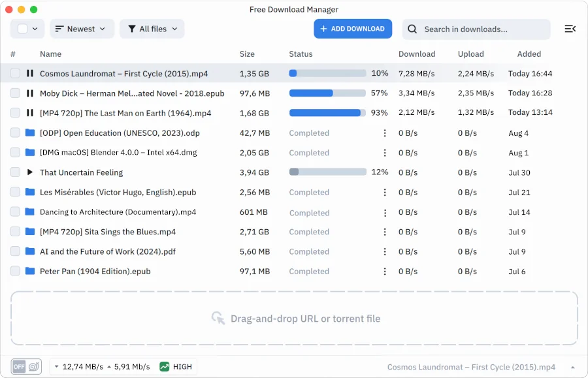This screenshot has width=588, height=378.
Task: Open the HIGH traffic priority button
Action: click(x=176, y=367)
